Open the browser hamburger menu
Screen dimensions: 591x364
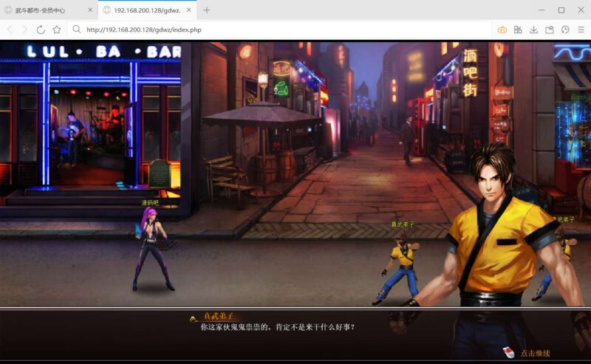click(x=581, y=30)
